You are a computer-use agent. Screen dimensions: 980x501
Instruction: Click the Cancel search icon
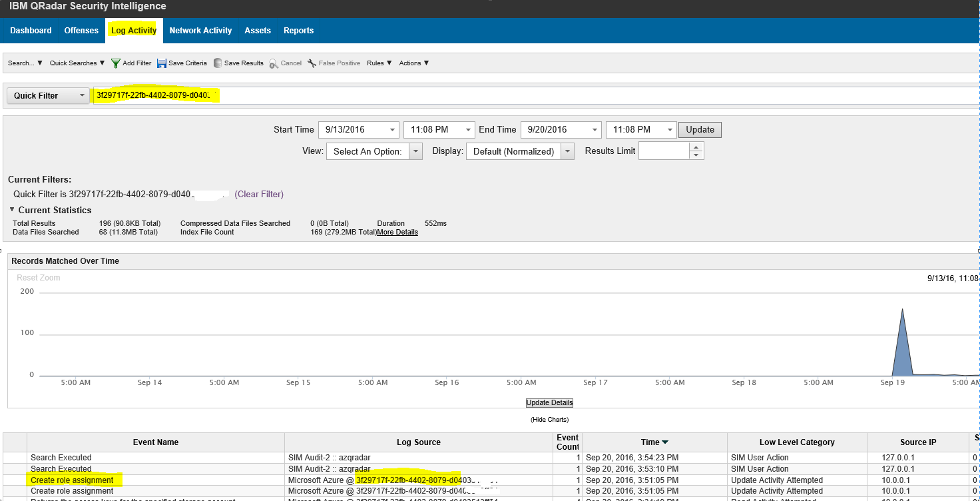[274, 63]
